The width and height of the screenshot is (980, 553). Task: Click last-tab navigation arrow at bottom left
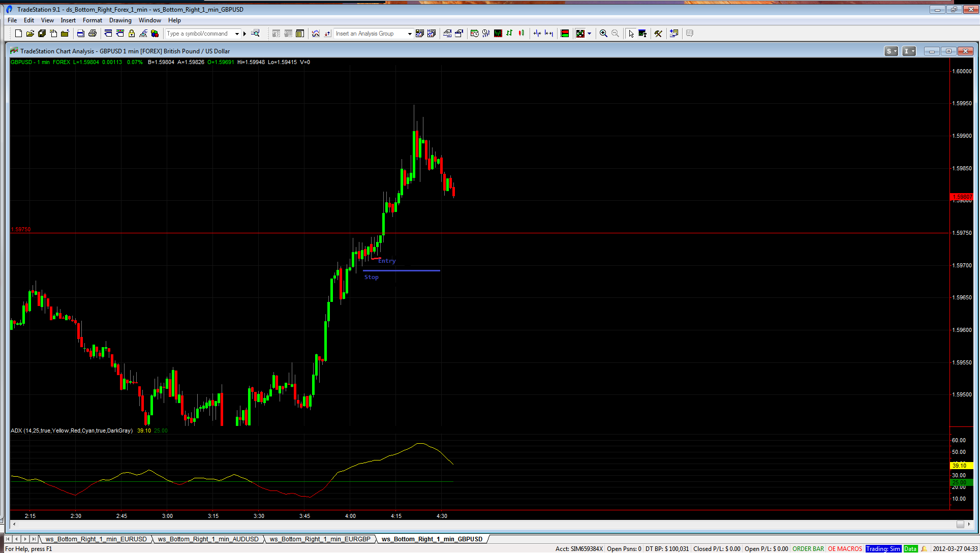coord(34,539)
